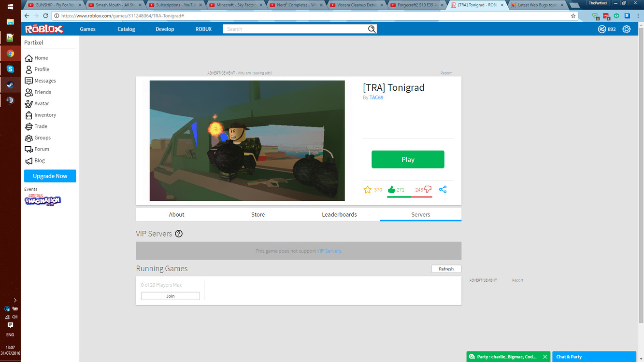Bookmark this page with the star icon
Image resolution: width=644 pixels, height=362 pixels.
pyautogui.click(x=573, y=15)
